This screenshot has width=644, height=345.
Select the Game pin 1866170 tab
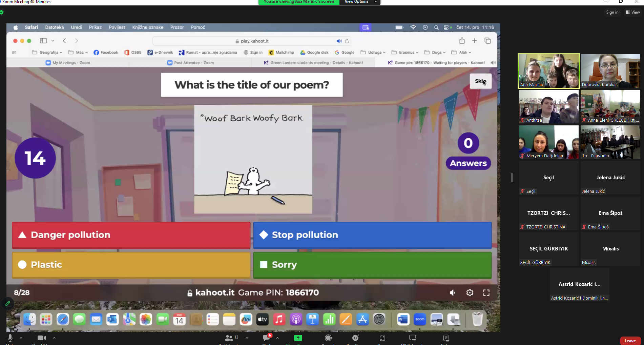coord(436,63)
